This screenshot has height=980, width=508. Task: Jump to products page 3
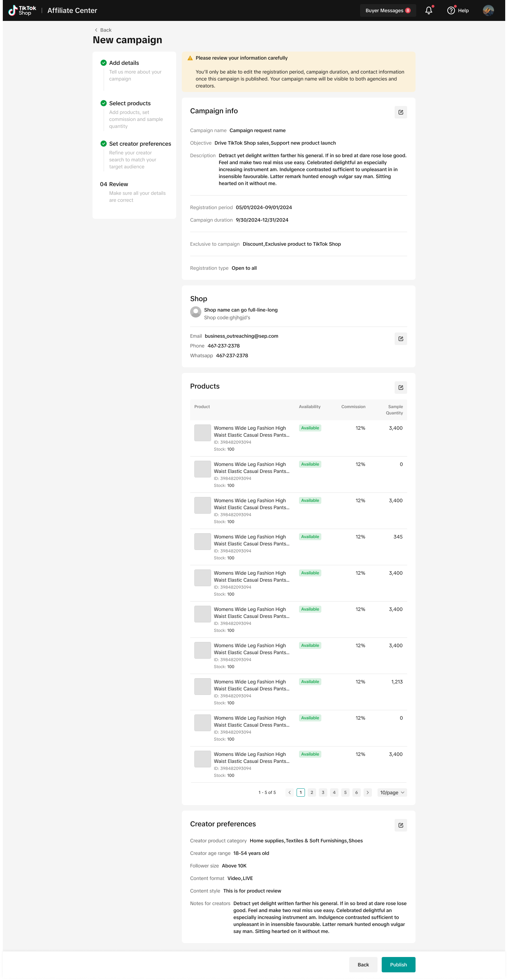coord(323,793)
